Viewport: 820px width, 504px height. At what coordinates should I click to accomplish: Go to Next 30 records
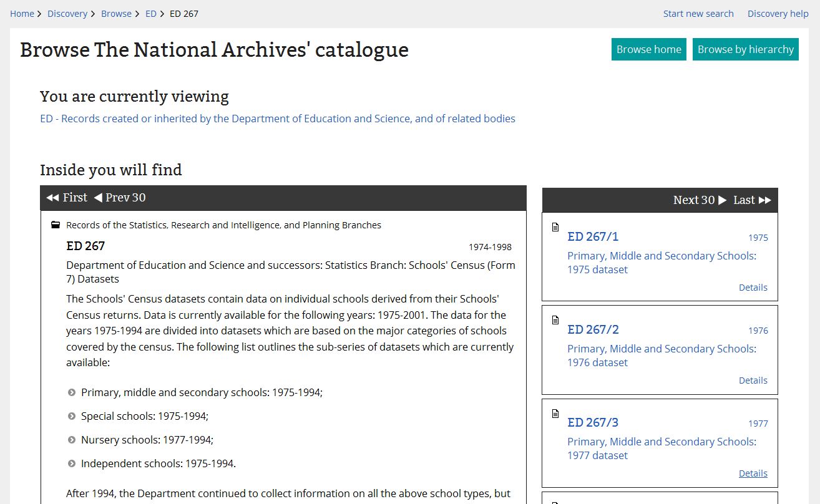[700, 200]
